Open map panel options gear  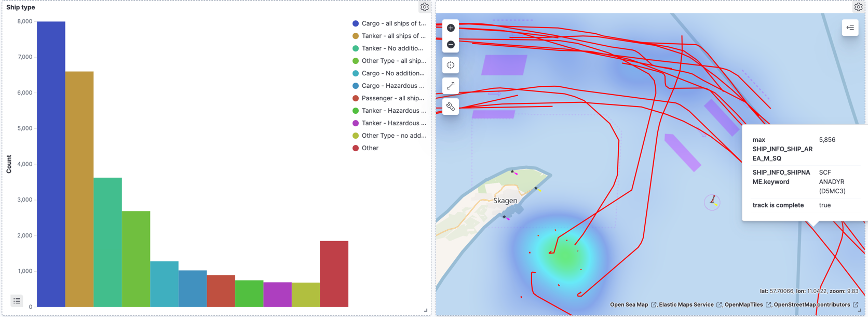[858, 7]
